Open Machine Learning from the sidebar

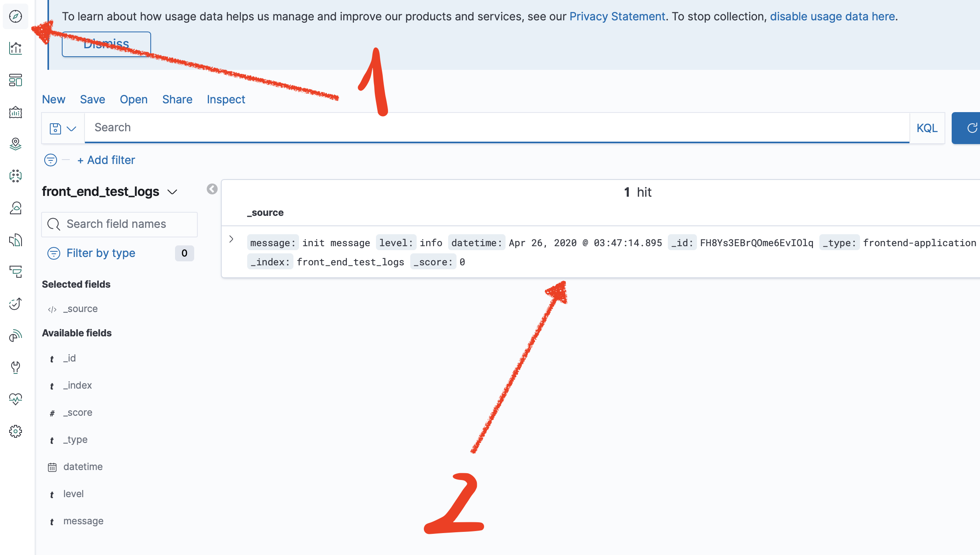click(16, 176)
